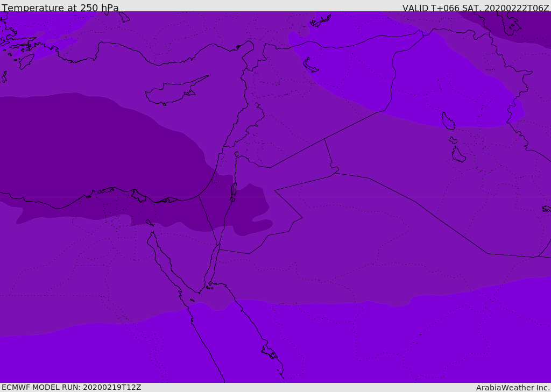The image size is (551, 392).
Task: Click the Dead Sea on the map
Action: [234, 190]
